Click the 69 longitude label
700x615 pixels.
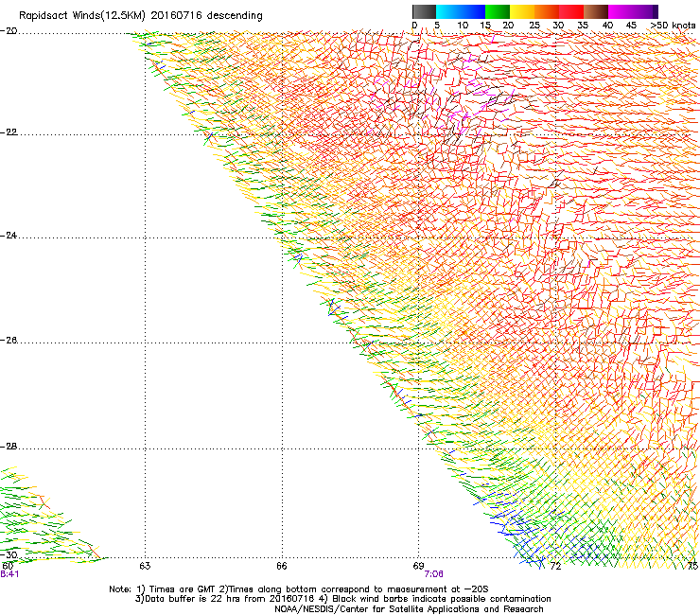pyautogui.click(x=418, y=567)
